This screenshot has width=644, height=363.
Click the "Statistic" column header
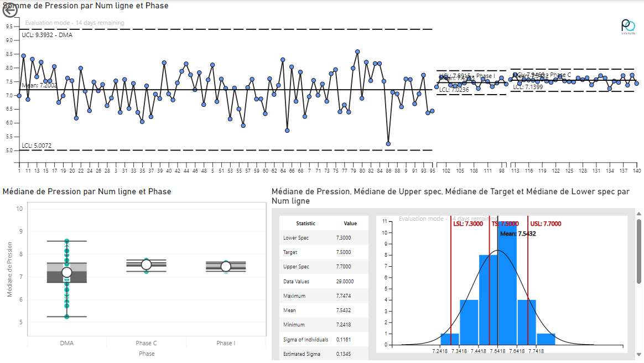[x=305, y=224]
